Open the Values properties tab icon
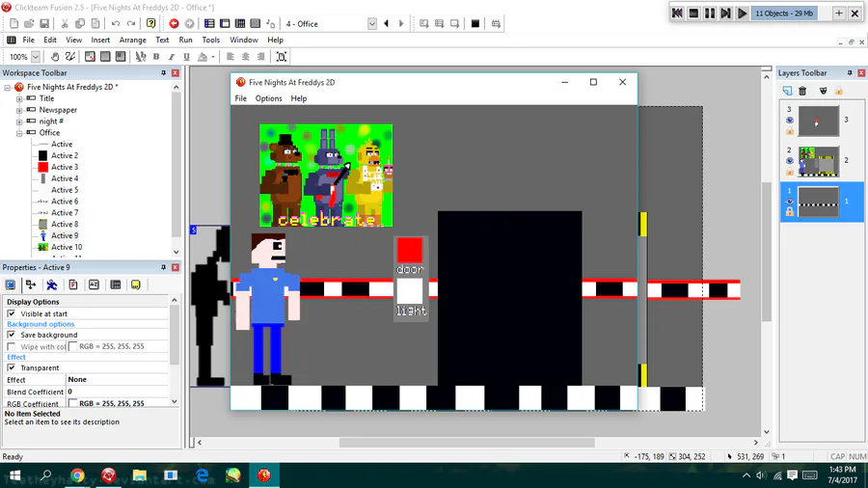868x488 pixels. pos(94,285)
